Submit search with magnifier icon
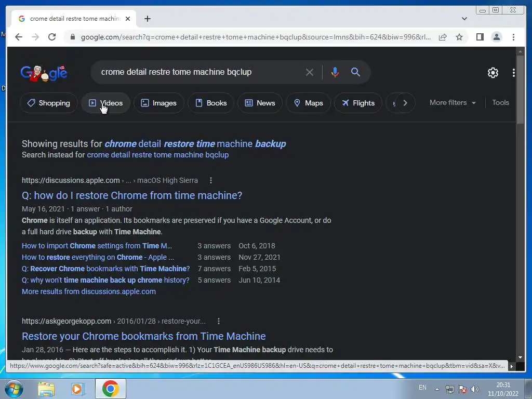 (x=355, y=72)
